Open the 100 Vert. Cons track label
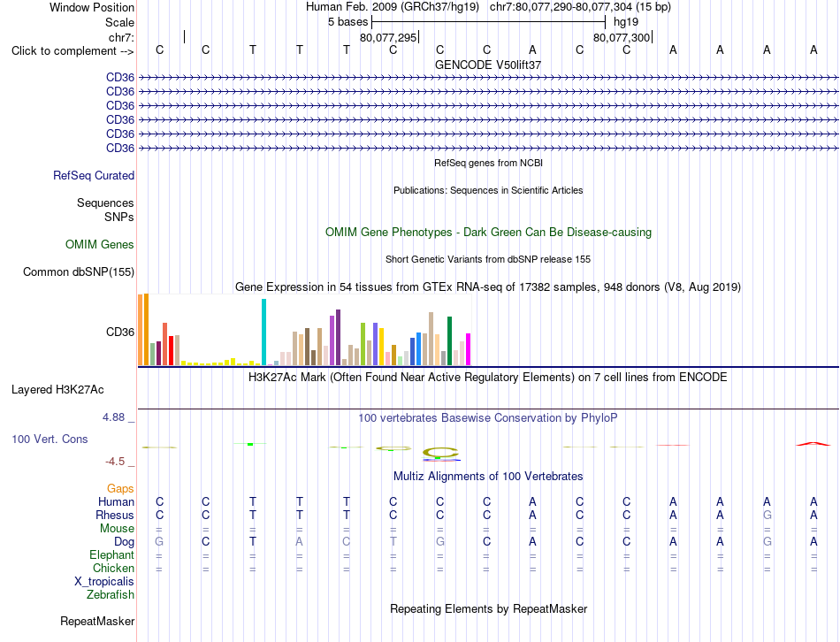 tap(50, 439)
